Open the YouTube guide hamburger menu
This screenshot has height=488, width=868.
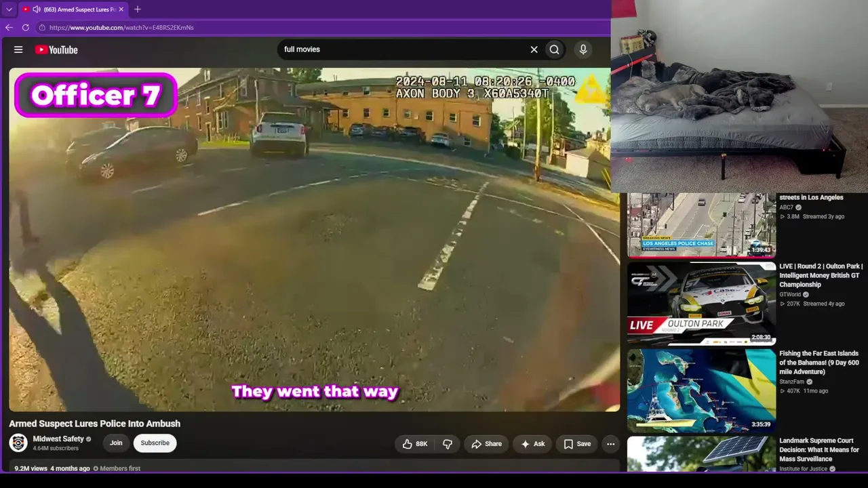pos(18,49)
